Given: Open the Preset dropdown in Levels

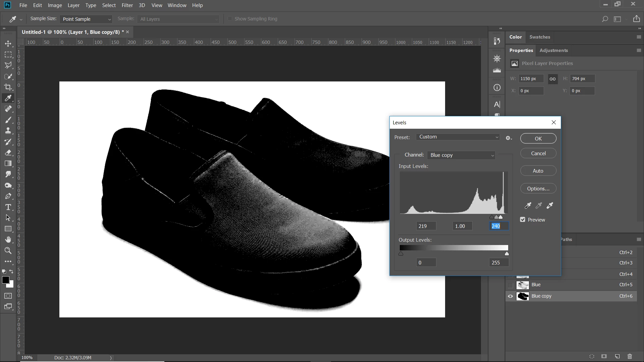Looking at the screenshot, I should [458, 137].
